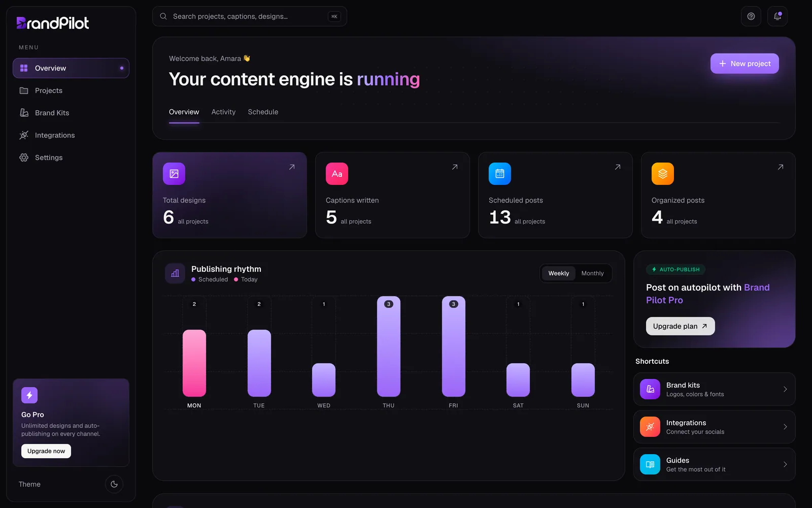Open Total designs card arrow
This screenshot has height=508, width=812.
coord(292,167)
